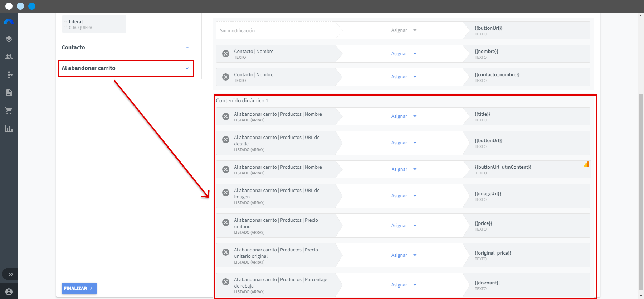Open the contacts people icon in sidebar

[9, 57]
